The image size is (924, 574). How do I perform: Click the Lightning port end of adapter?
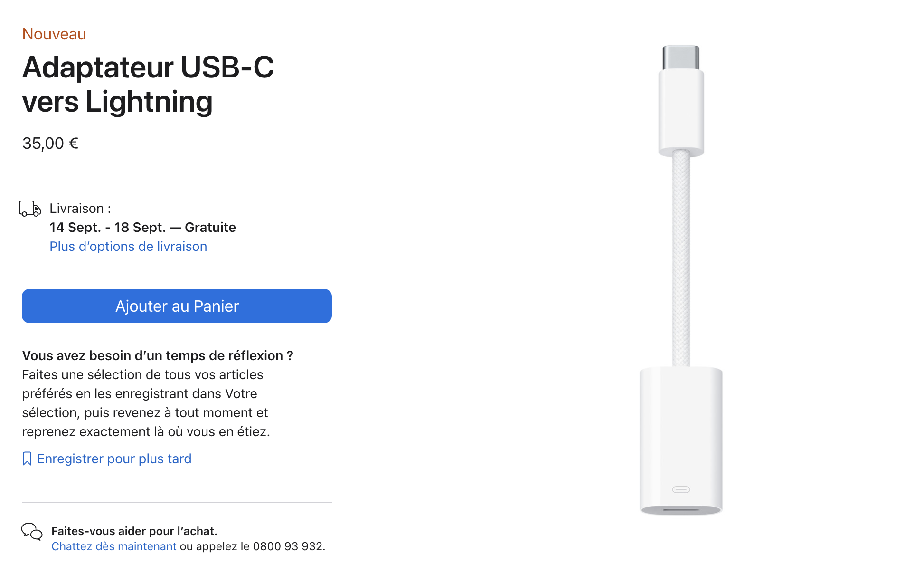click(681, 440)
